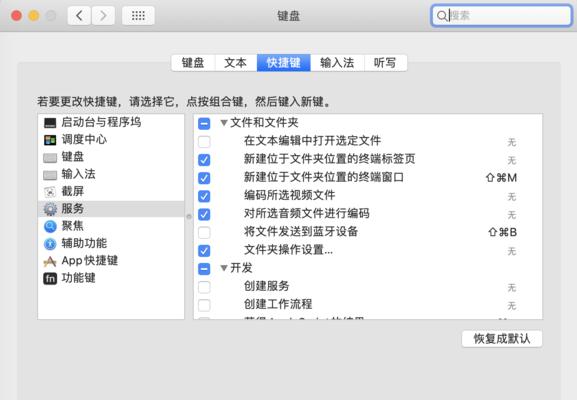Switch to the 听写 tab

pos(385,63)
